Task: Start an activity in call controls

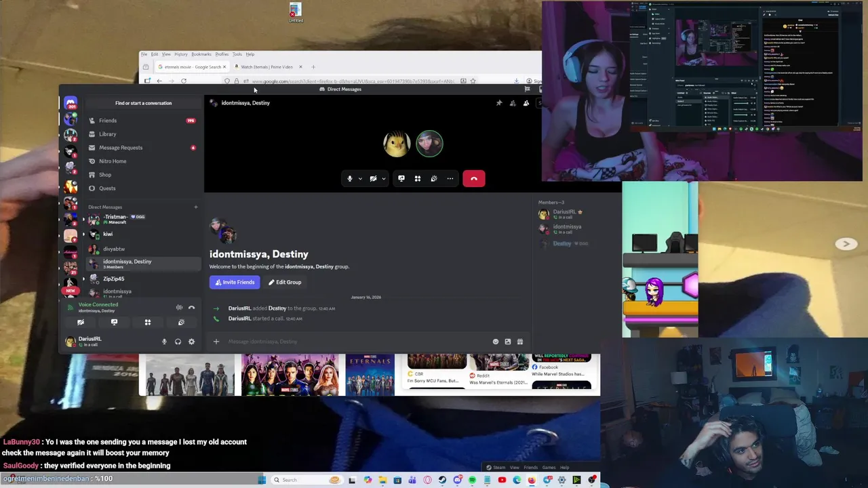Action: point(418,179)
